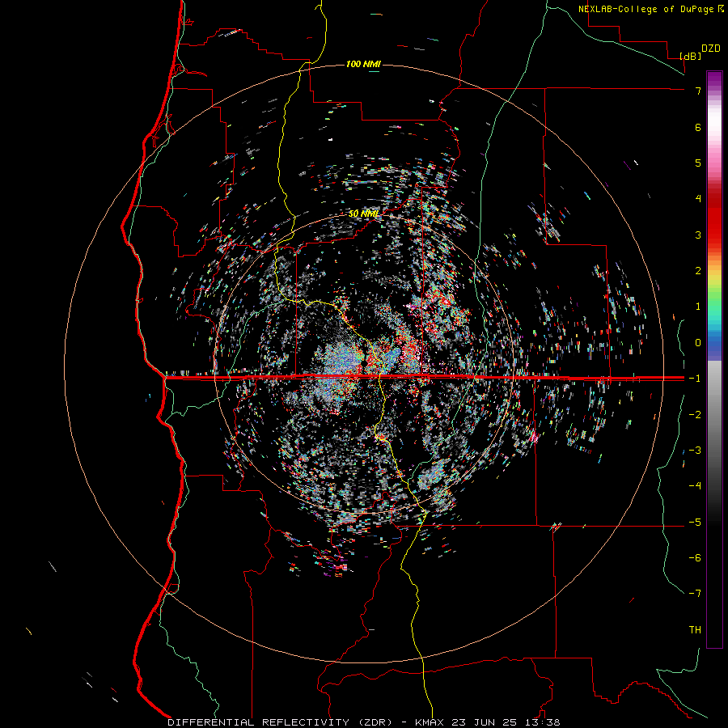Click the -1 value on color scale
728x728 pixels.
[x=695, y=379]
